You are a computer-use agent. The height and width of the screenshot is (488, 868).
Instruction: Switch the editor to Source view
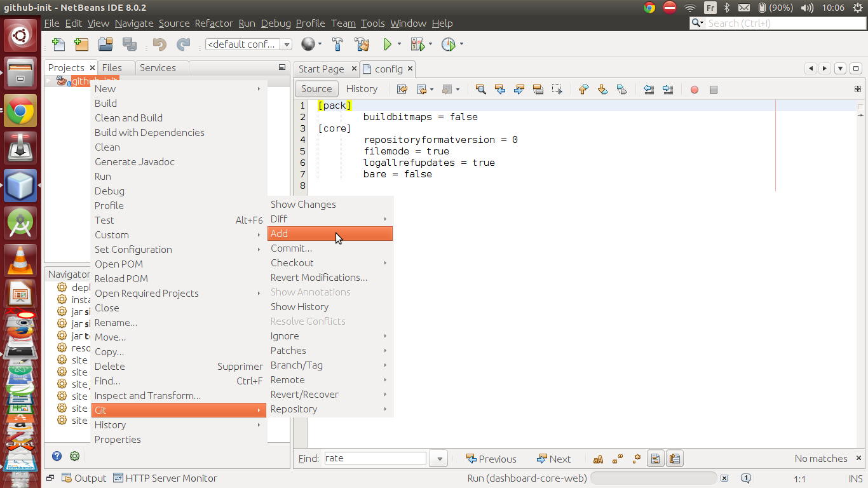tap(316, 89)
